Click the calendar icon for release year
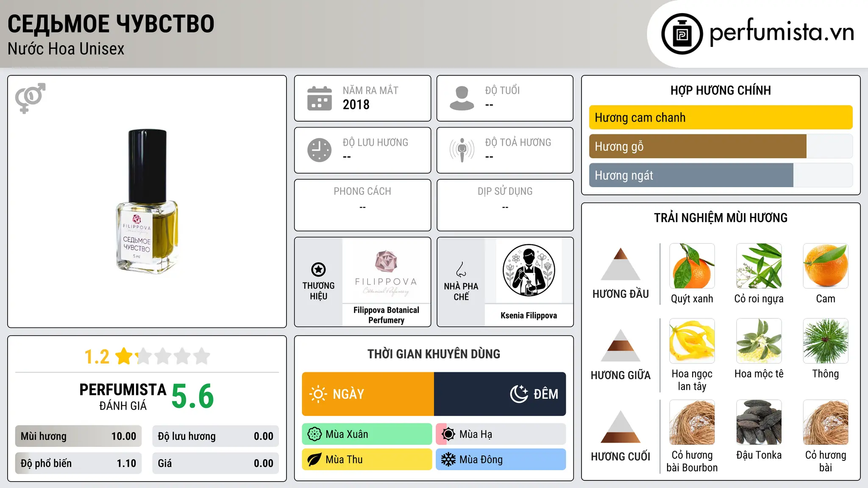 coord(320,98)
